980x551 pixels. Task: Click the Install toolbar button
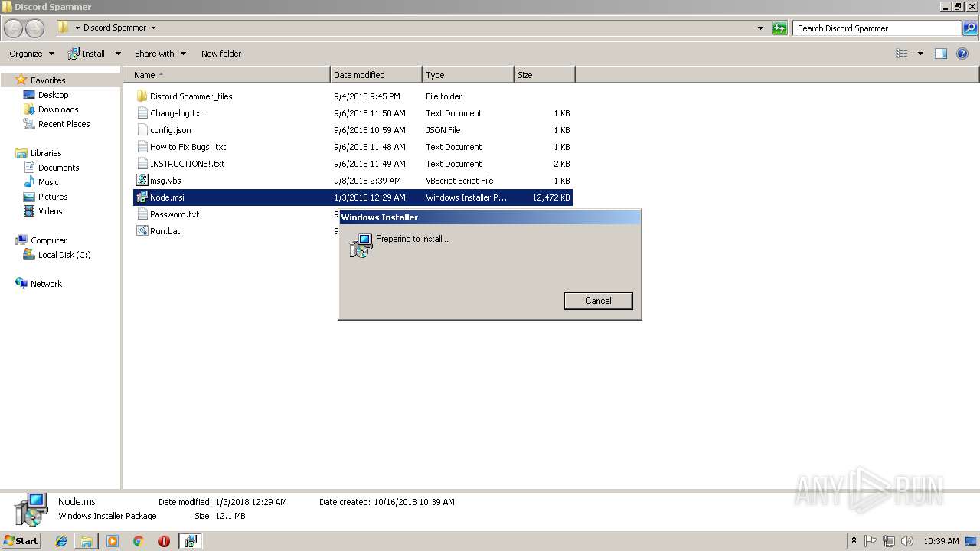tap(87, 54)
